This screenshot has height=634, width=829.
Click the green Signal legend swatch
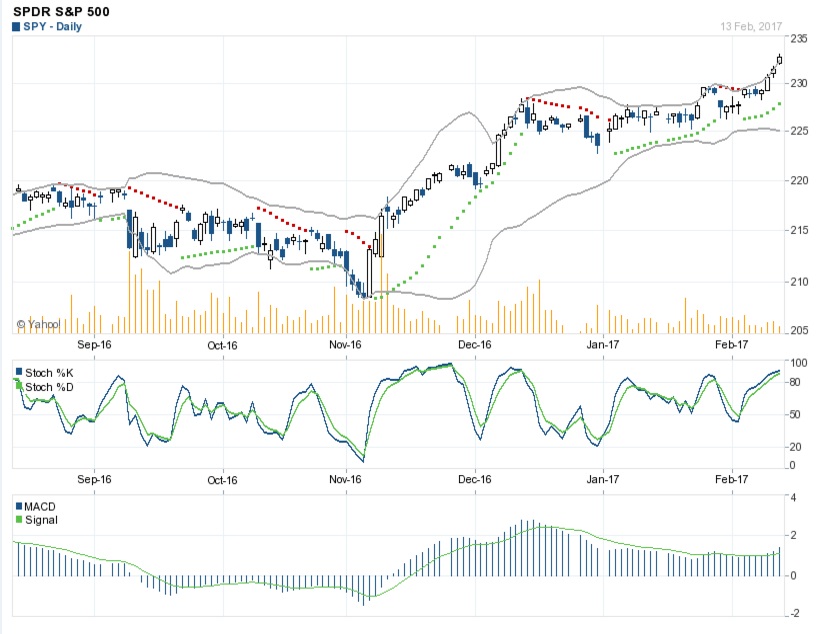(19, 519)
